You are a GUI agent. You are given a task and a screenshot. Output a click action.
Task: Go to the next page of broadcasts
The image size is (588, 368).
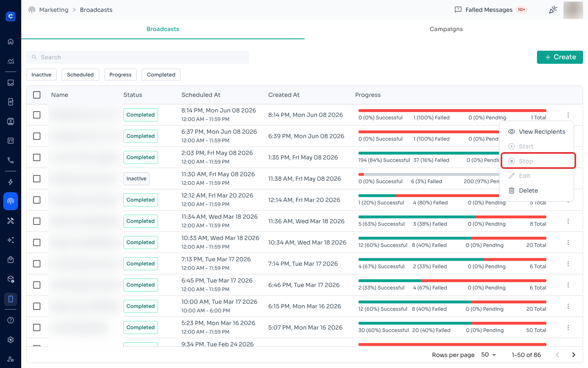(573, 355)
